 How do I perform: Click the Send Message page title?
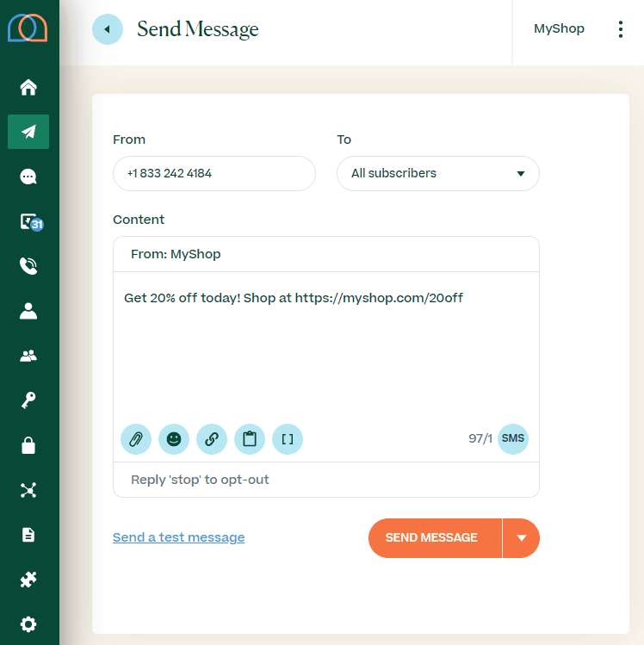(198, 29)
